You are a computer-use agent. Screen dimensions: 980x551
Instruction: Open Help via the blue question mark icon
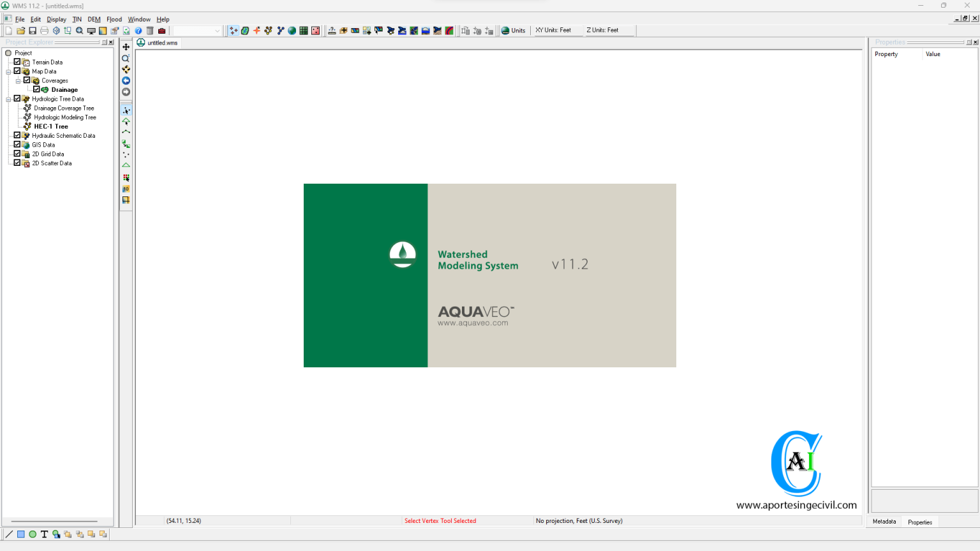coord(138,31)
